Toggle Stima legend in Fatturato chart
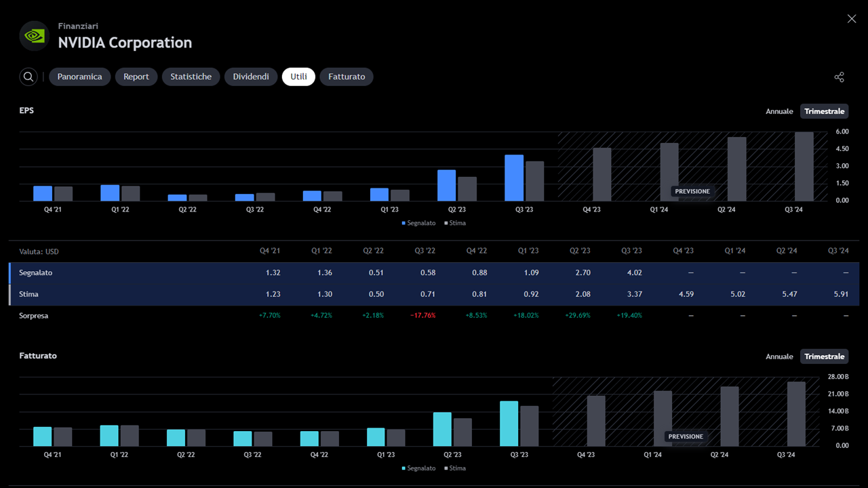Viewport: 868px width, 488px height. [x=455, y=468]
